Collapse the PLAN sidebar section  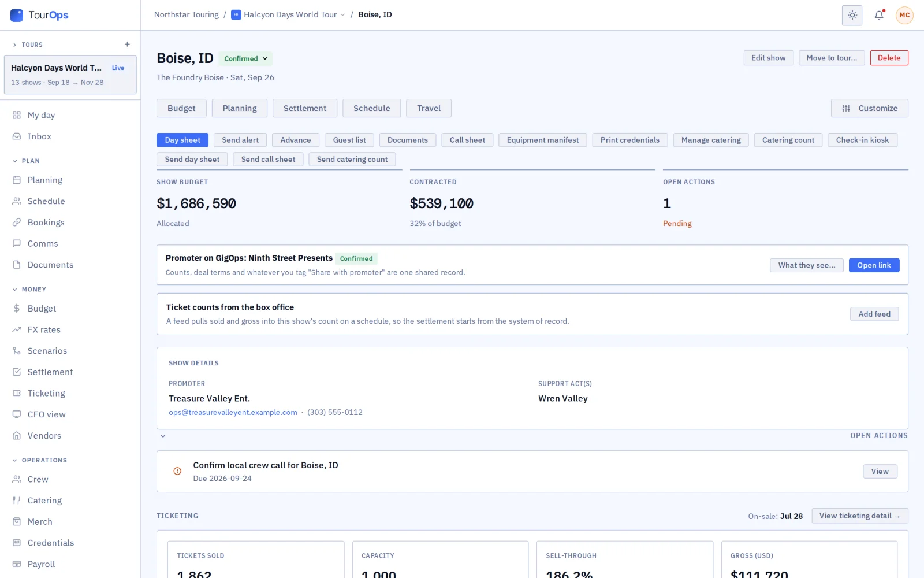(14, 161)
